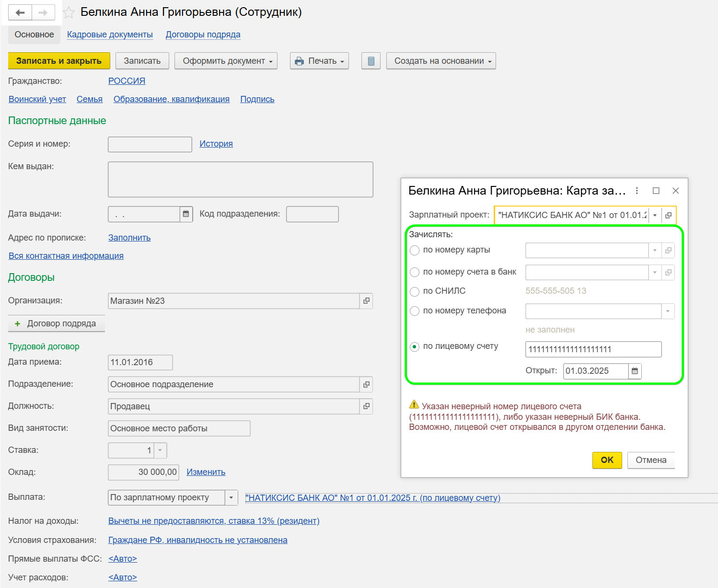Open calendar for account open date
The height and width of the screenshot is (588, 718).
(635, 371)
